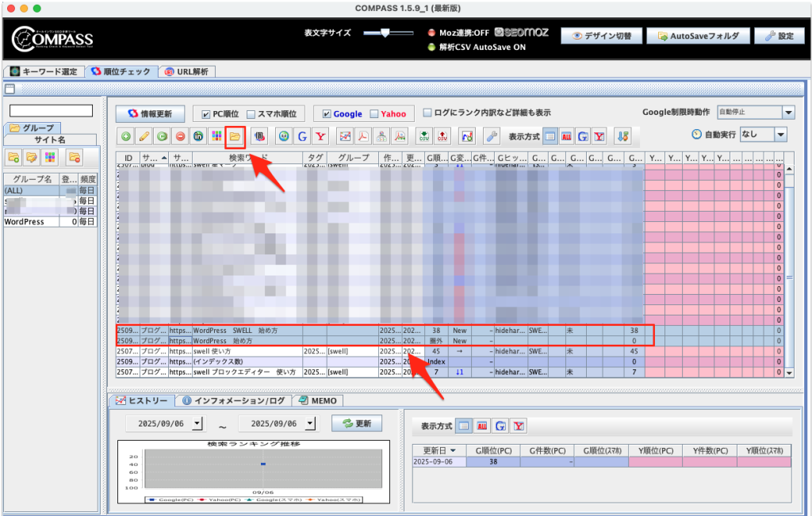Click the folder icon highlighted in red
This screenshot has width=812, height=516.
pyautogui.click(x=234, y=136)
